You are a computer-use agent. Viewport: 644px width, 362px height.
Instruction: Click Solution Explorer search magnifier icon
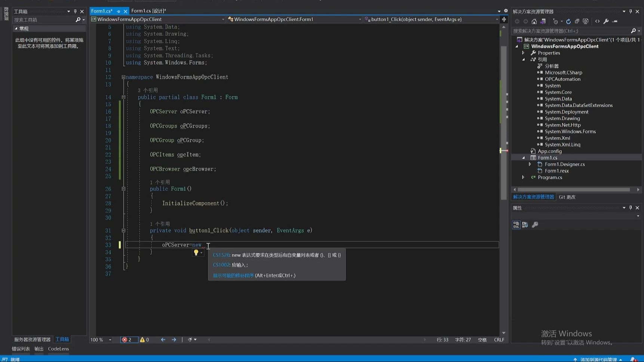click(633, 31)
